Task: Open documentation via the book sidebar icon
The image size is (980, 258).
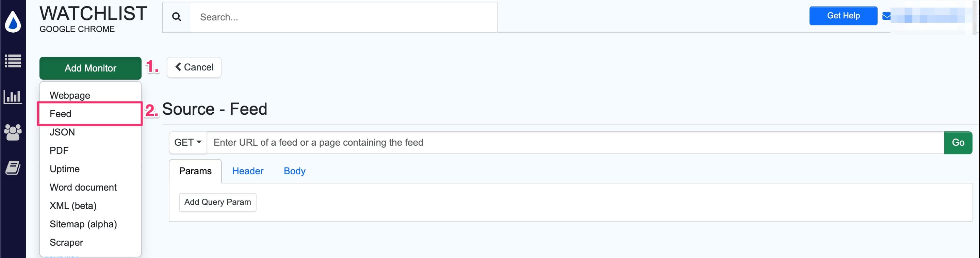Action: tap(13, 167)
